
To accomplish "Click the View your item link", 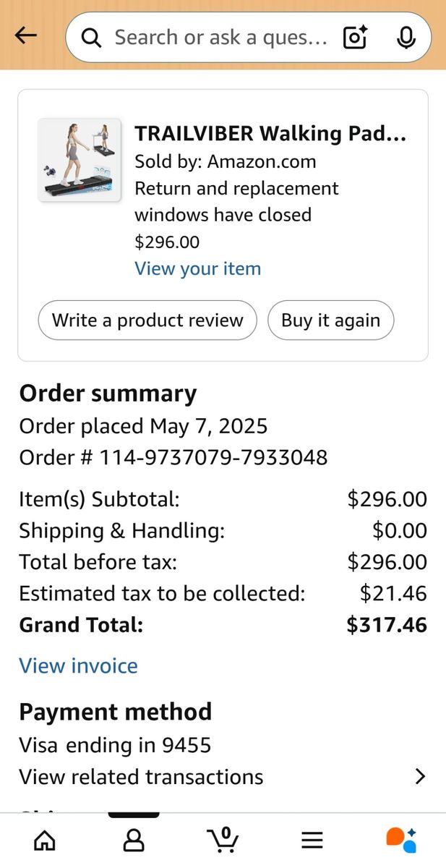I will pos(197,268).
